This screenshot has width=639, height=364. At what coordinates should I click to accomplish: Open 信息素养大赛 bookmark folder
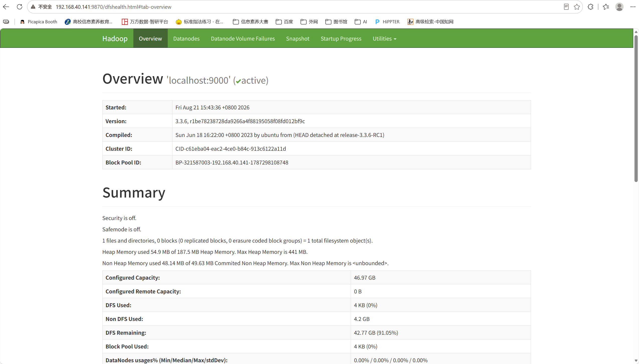pos(250,22)
